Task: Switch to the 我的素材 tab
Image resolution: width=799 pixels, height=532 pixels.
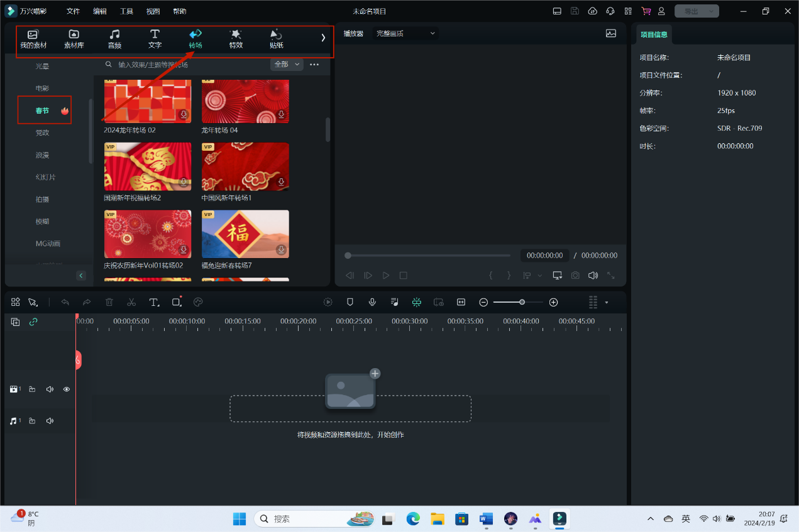Action: coord(33,39)
